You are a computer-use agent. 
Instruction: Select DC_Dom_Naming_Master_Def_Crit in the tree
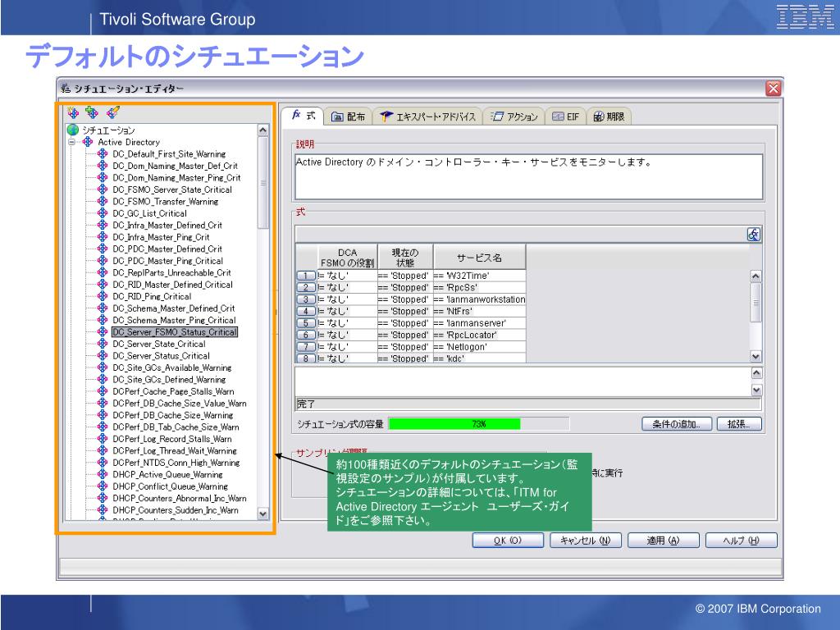(175, 166)
